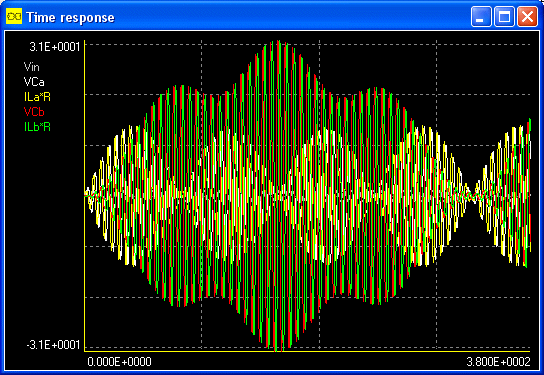The image size is (544, 375).
Task: Minimize the Time response window
Action: (x=481, y=16)
